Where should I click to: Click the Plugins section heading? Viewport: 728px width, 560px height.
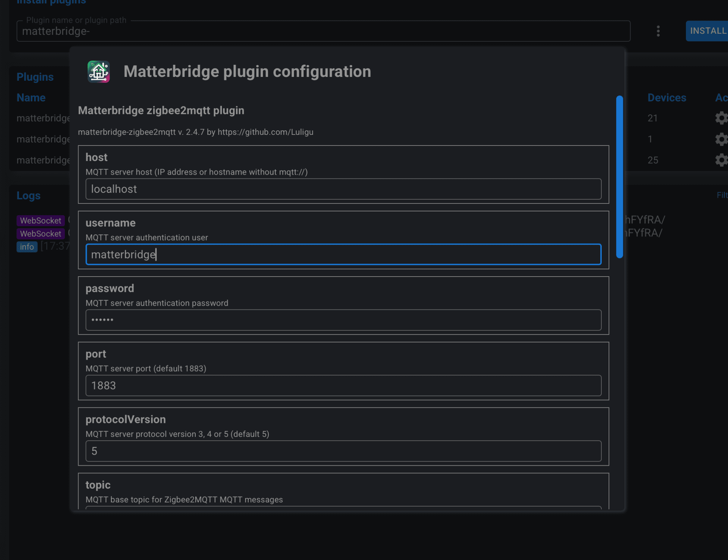click(x=35, y=77)
